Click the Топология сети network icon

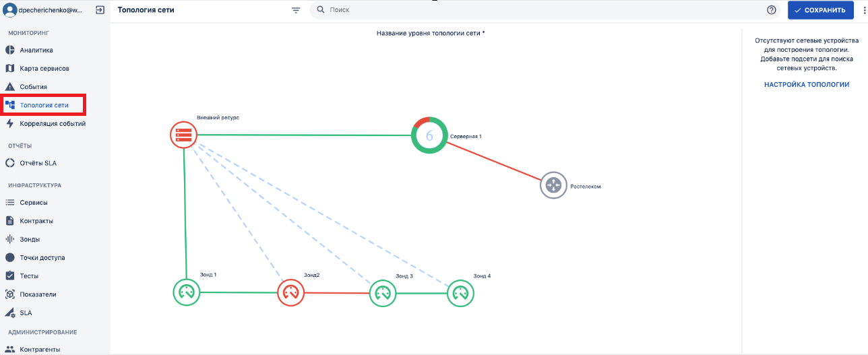click(10, 104)
